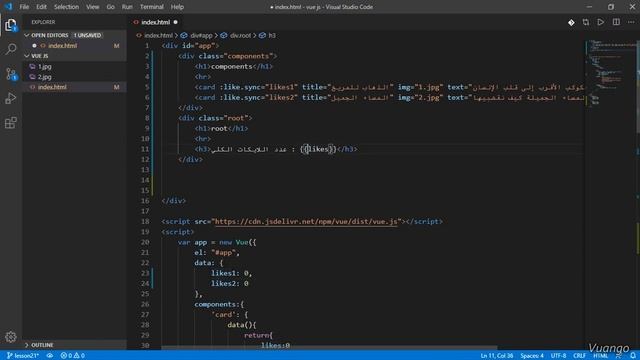
Task: Open the Source Control view
Action: [x=11, y=74]
